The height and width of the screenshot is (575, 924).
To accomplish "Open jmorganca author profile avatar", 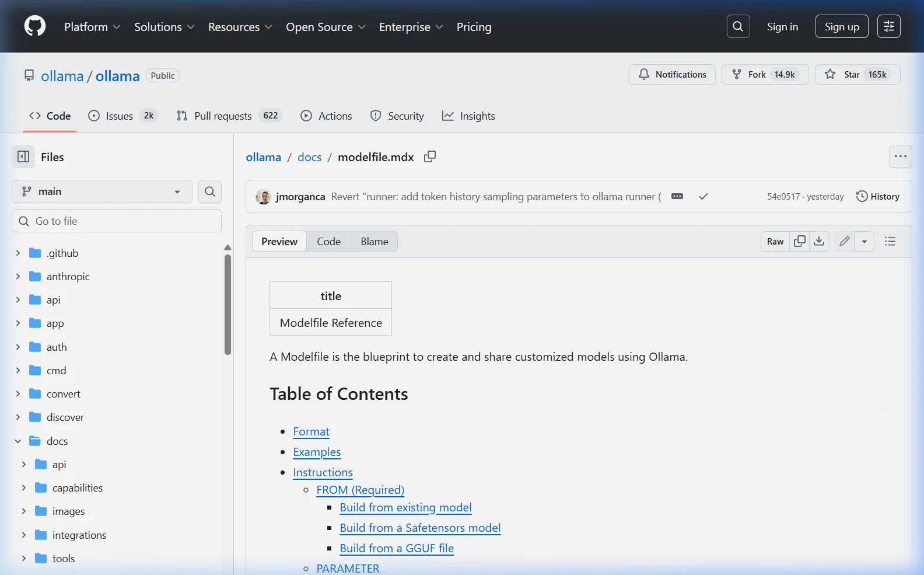I will (264, 197).
